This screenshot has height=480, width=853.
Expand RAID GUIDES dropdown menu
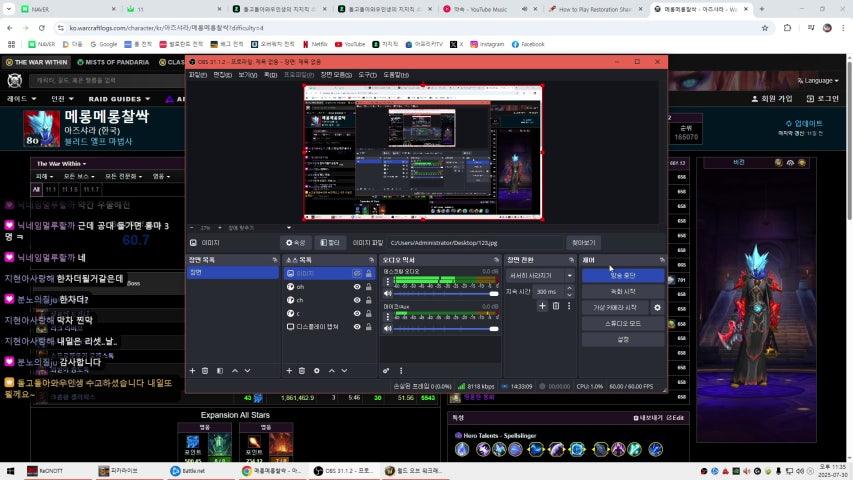click(x=119, y=99)
